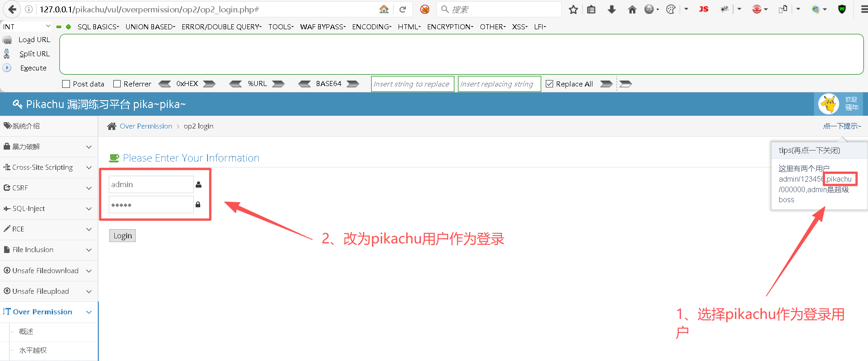Image resolution: width=868 pixels, height=361 pixels.
Task: Click the Insert string to replace field
Action: tap(413, 84)
